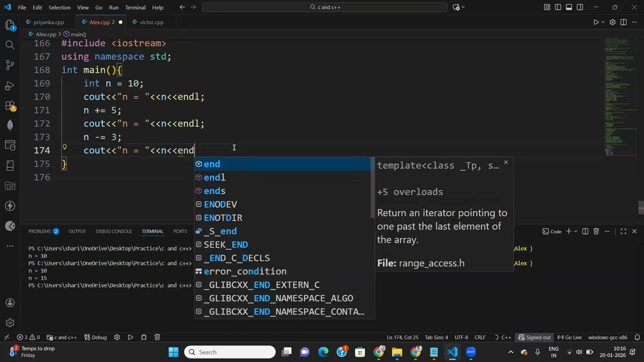This screenshot has height=362, width=644.
Task: Open the Extensions view with warning badge
Action: pos(10,106)
